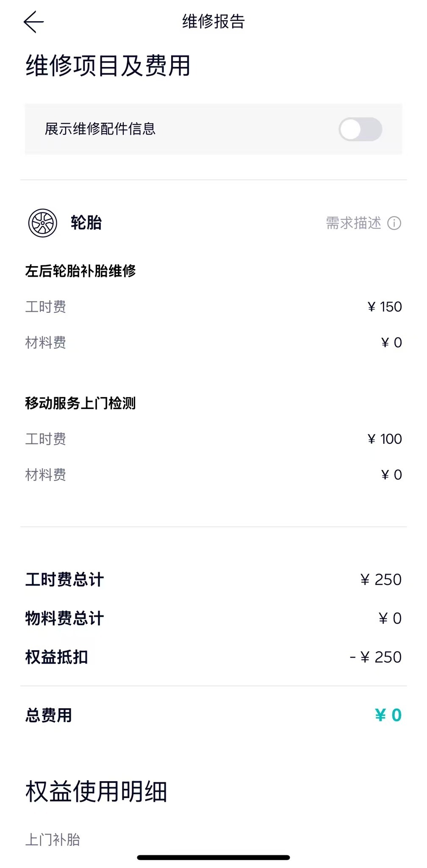Tap the 左后轮胎补胎维修 item
This screenshot has width=427, height=868.
[80, 271]
